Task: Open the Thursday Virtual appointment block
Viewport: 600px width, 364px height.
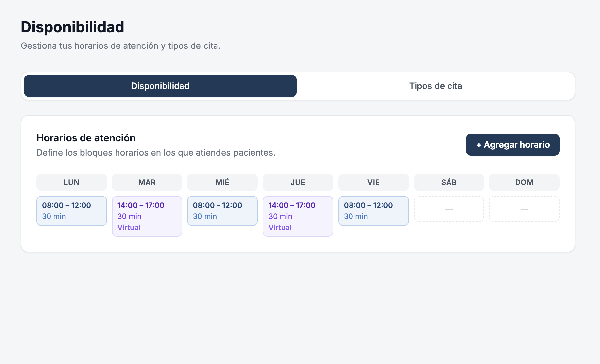Action: pyautogui.click(x=298, y=216)
